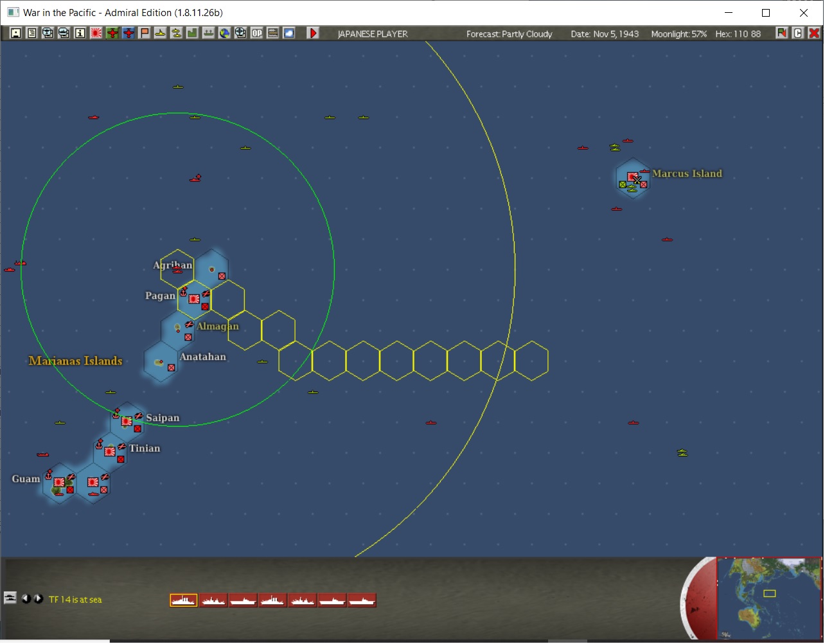Click the 'Agrihan' map label
825x644 pixels.
point(172,265)
